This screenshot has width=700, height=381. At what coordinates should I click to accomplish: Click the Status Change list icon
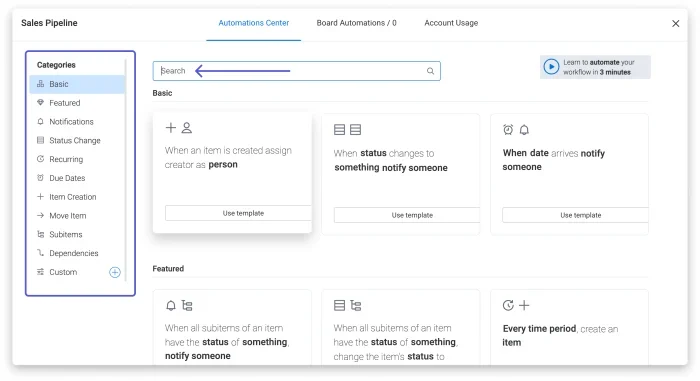40,140
